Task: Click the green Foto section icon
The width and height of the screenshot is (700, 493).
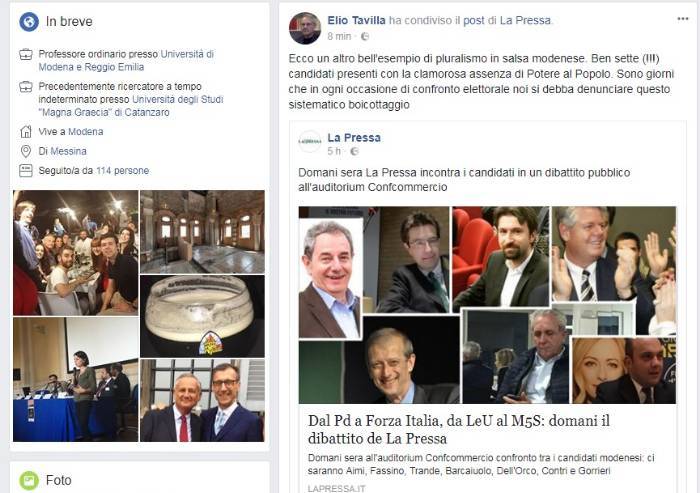Action: tap(29, 480)
